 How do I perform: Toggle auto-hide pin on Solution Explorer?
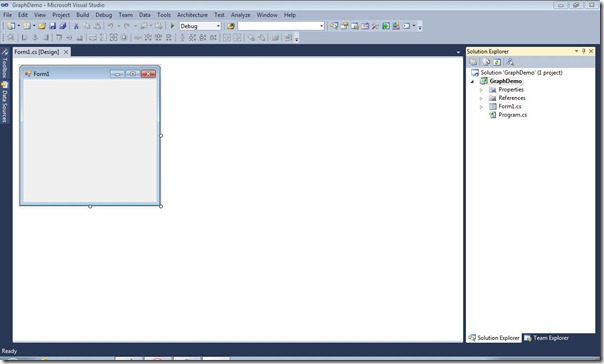coord(584,51)
